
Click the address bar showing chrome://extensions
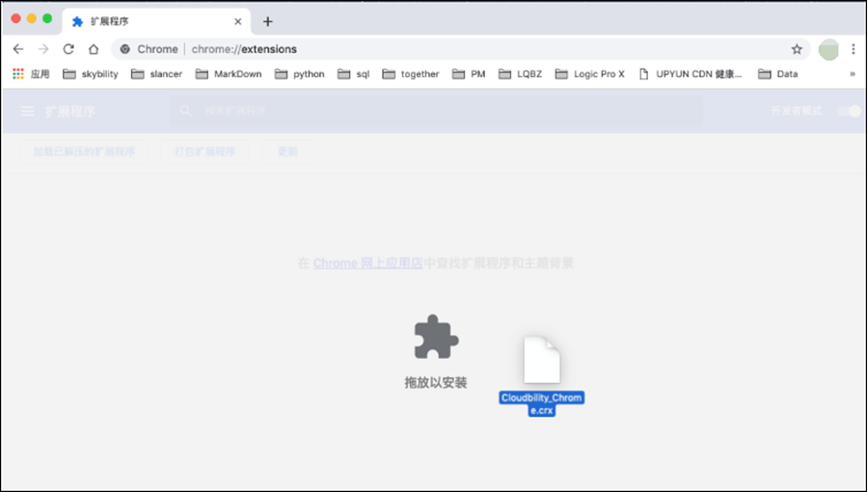[434, 49]
